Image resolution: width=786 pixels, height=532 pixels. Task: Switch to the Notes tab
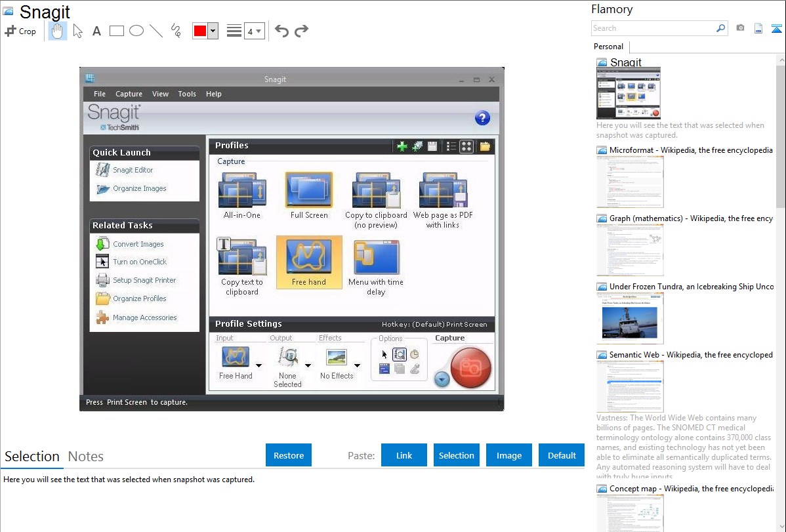click(x=86, y=457)
